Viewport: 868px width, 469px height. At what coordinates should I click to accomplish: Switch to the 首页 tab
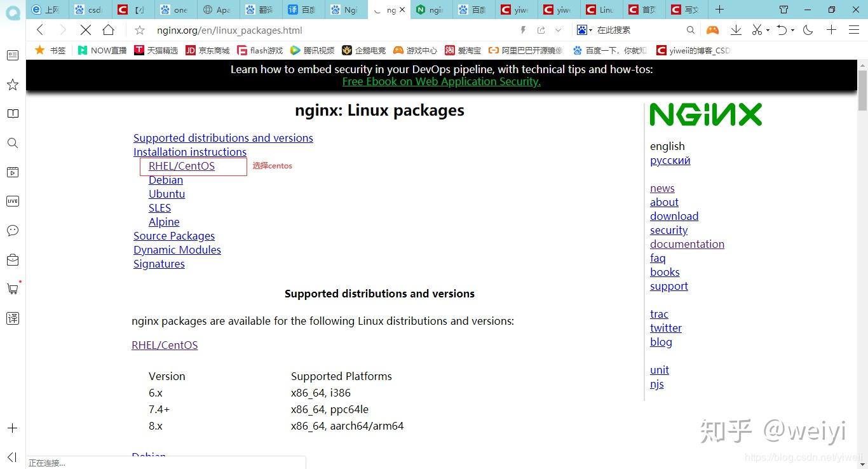point(644,10)
